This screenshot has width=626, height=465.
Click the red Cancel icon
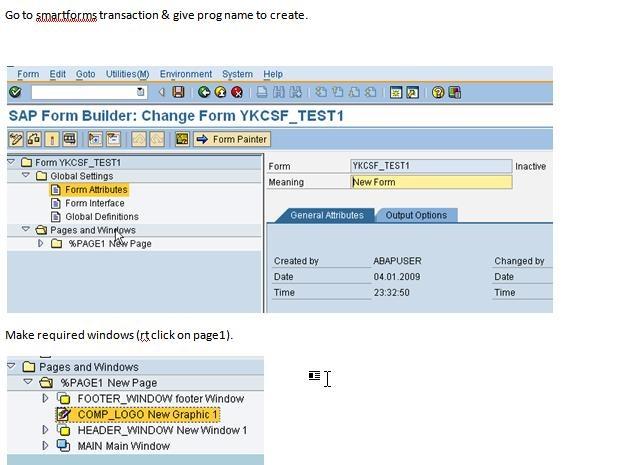click(x=237, y=92)
